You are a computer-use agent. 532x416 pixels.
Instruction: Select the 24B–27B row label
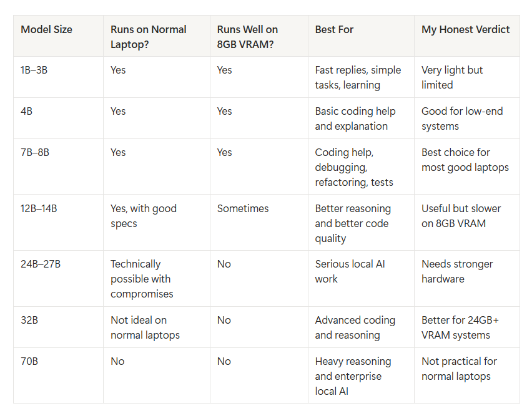41,264
